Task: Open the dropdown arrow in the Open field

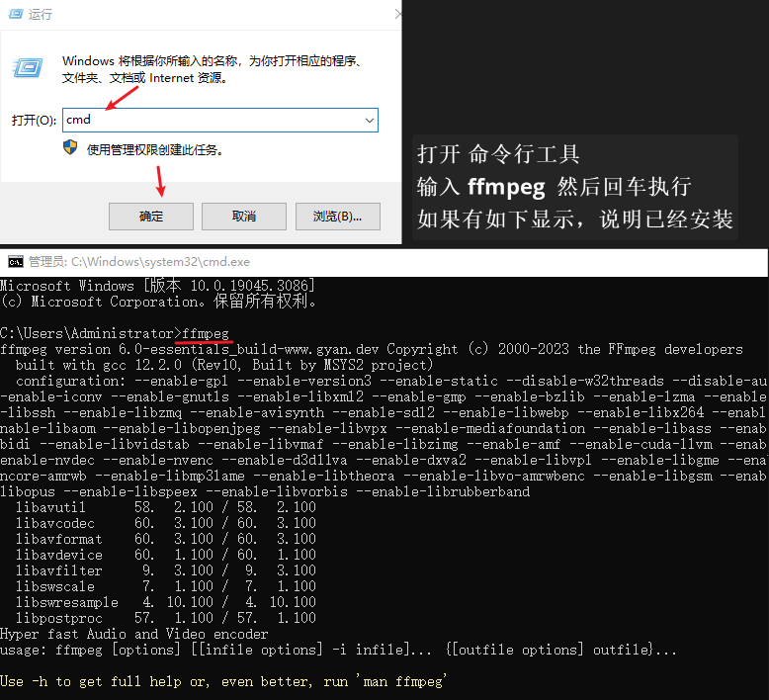Action: (370, 121)
